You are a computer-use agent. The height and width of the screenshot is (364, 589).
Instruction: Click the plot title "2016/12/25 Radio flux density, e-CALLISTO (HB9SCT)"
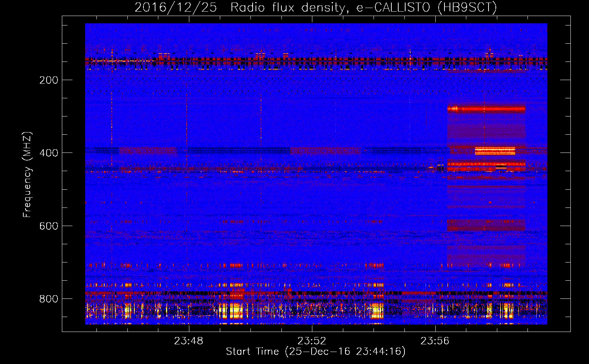click(x=316, y=7)
